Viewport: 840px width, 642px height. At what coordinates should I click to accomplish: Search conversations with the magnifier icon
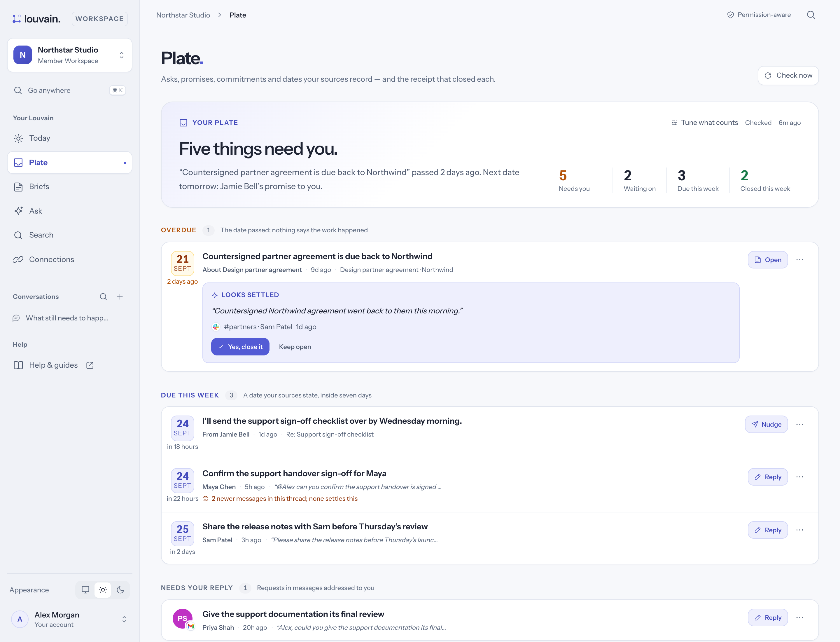[x=103, y=296]
